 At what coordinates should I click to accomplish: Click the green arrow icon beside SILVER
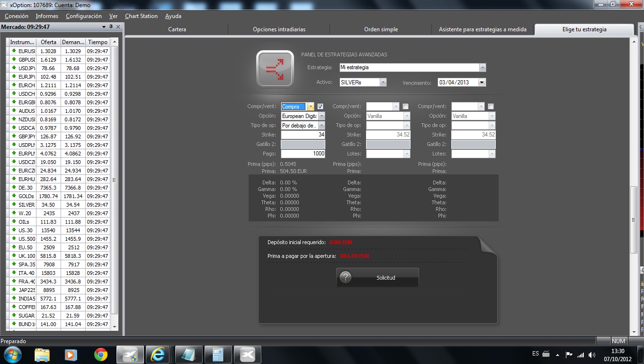[x=14, y=204]
